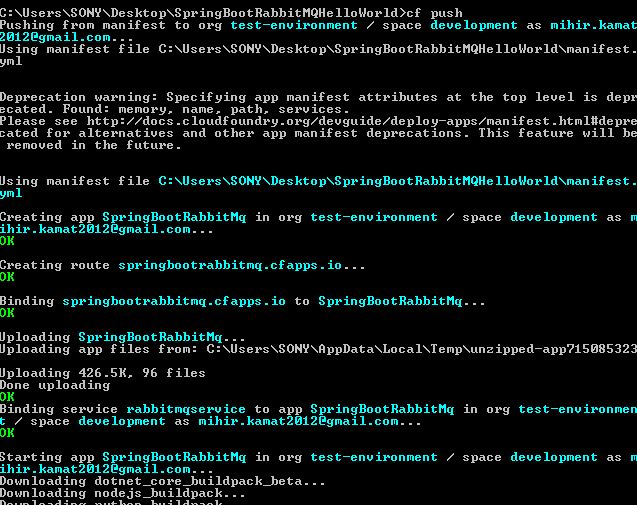Click 'Found: memory, name, path, services.' text
The height and width of the screenshot is (505, 637).
click(x=206, y=110)
